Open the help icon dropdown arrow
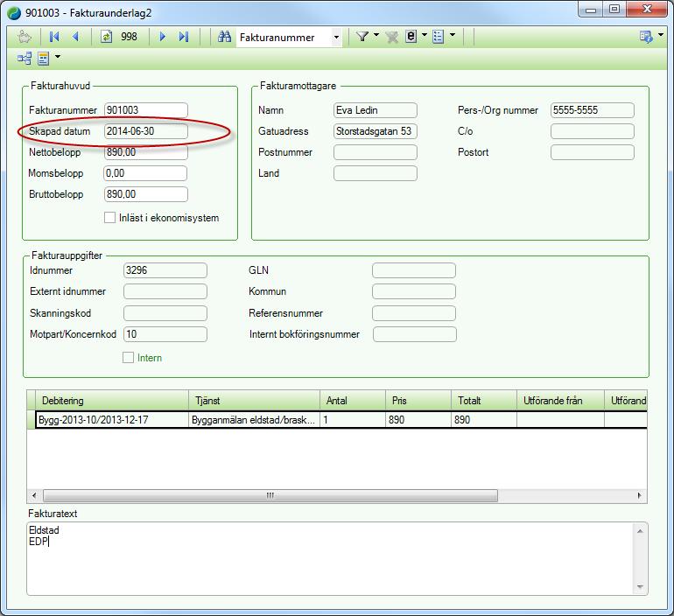The image size is (674, 616). pos(661,35)
